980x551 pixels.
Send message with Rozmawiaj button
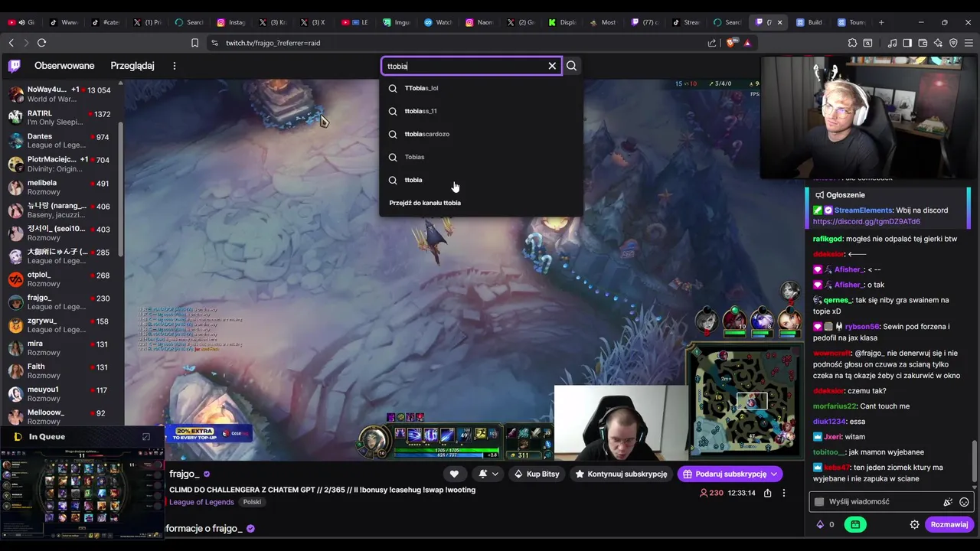coord(949,524)
